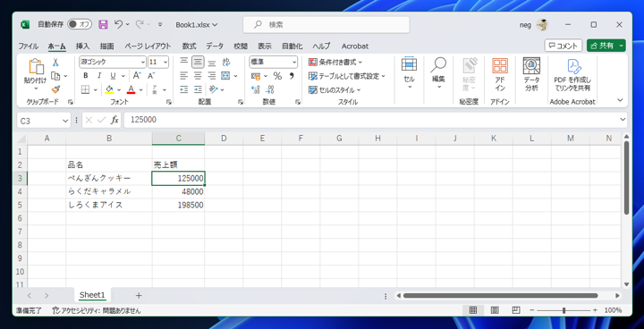Adjust the zoom slider handle
The width and height of the screenshot is (644, 329).
(563, 310)
